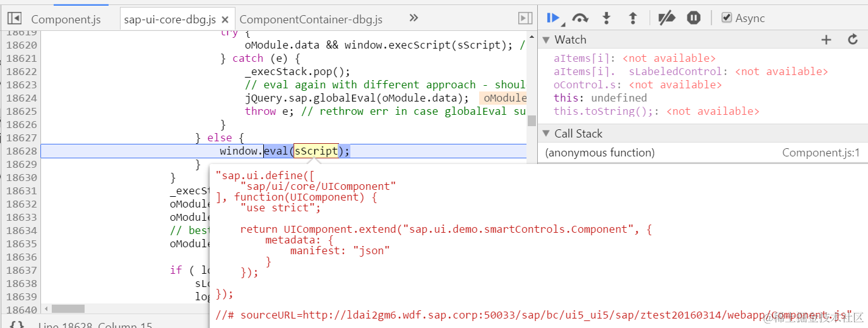Click left arrow of horizontal scrollbar
This screenshot has width=868, height=328.
click(45, 308)
